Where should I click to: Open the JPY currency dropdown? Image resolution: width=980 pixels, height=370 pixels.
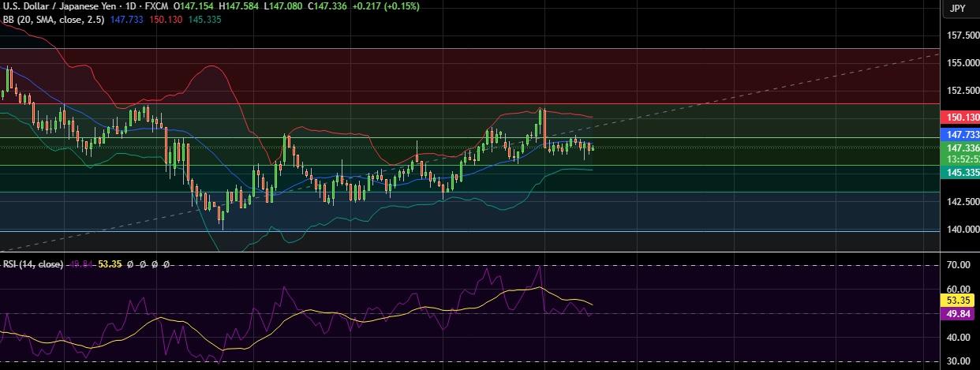point(957,9)
